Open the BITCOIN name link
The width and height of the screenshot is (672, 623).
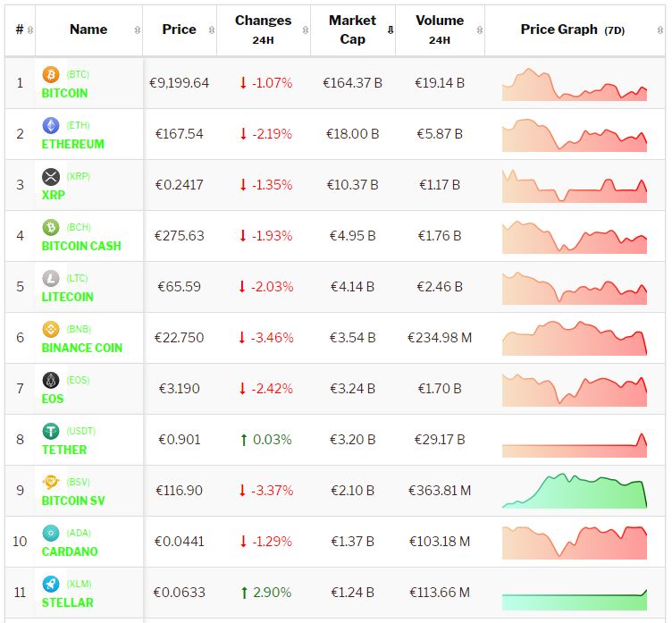point(64,93)
